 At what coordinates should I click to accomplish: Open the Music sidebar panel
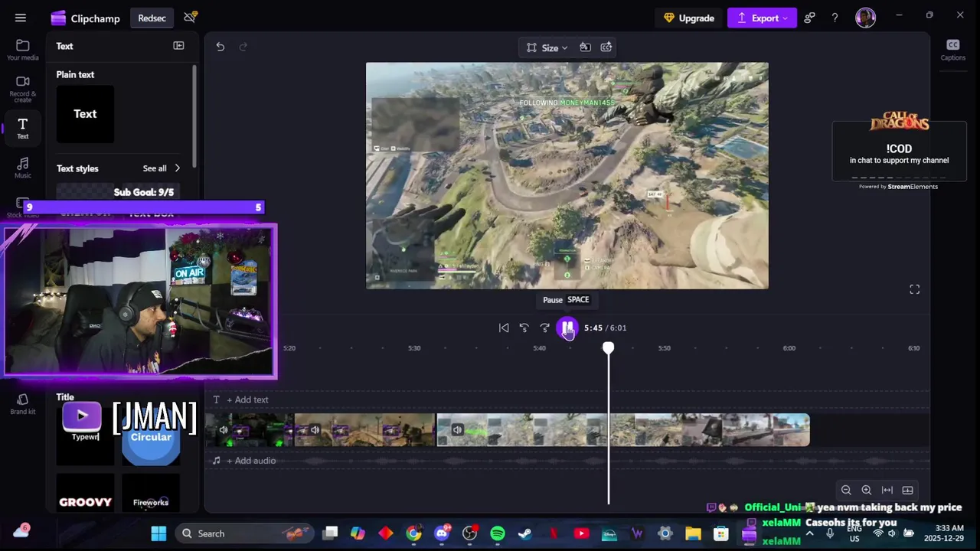pyautogui.click(x=23, y=168)
